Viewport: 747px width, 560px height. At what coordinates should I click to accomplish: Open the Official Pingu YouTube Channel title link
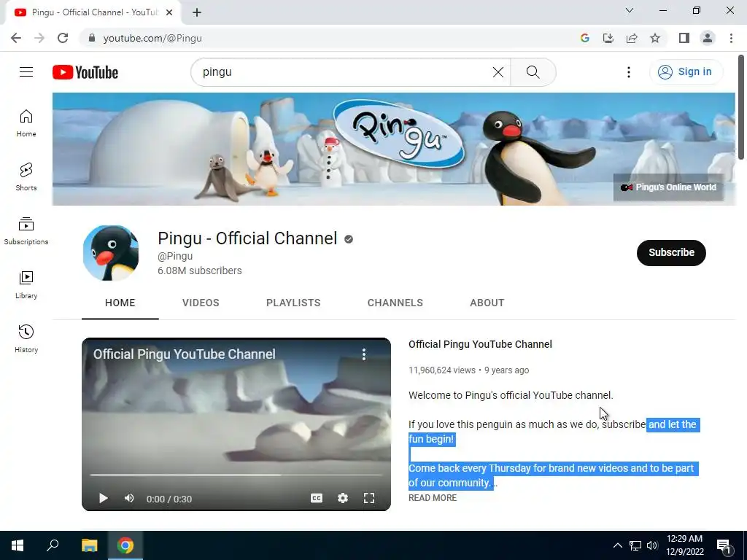480,344
